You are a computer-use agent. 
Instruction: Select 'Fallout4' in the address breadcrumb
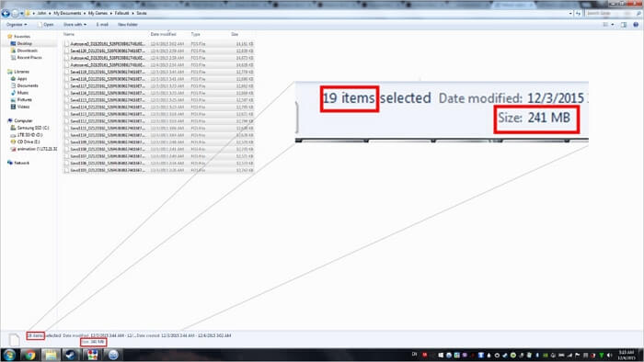coord(121,13)
